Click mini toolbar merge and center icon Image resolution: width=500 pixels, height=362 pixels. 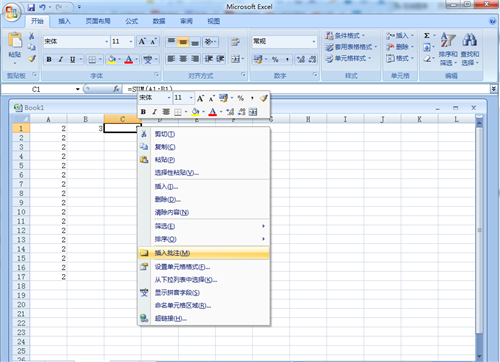253,112
